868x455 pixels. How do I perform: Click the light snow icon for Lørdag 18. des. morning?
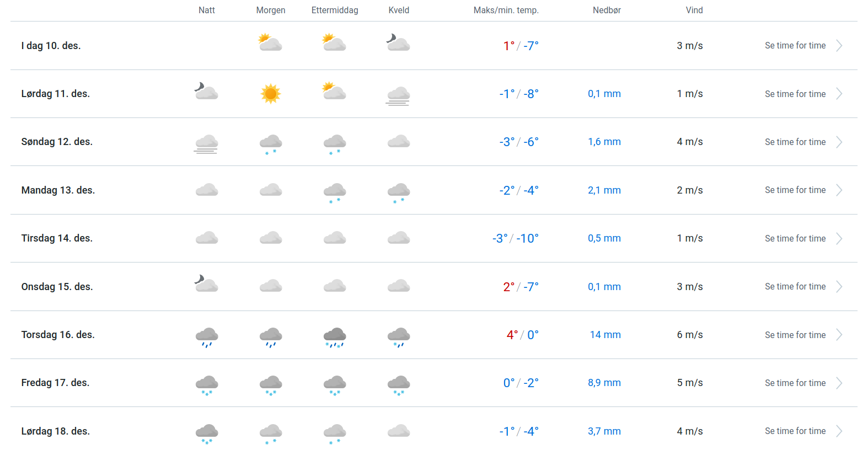coord(271,433)
